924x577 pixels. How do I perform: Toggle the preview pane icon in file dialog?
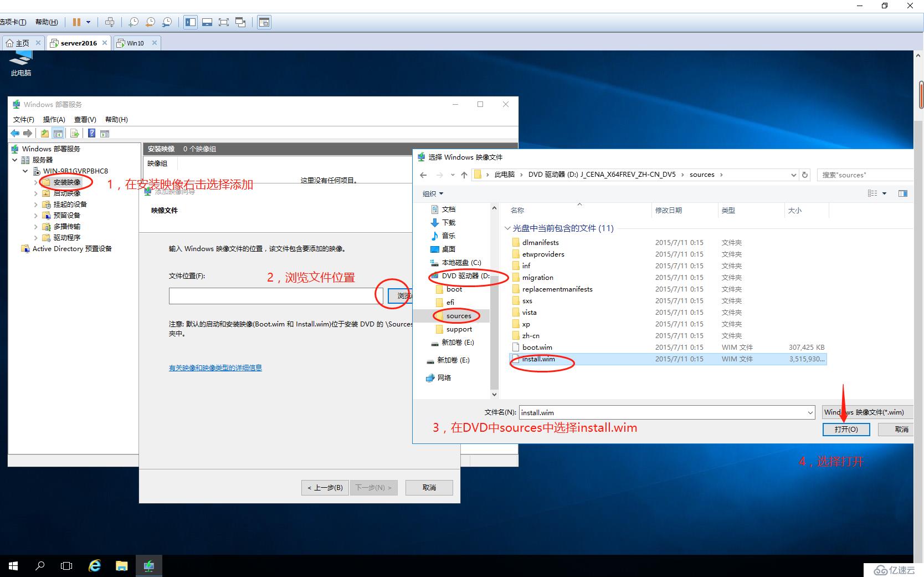pyautogui.click(x=903, y=193)
